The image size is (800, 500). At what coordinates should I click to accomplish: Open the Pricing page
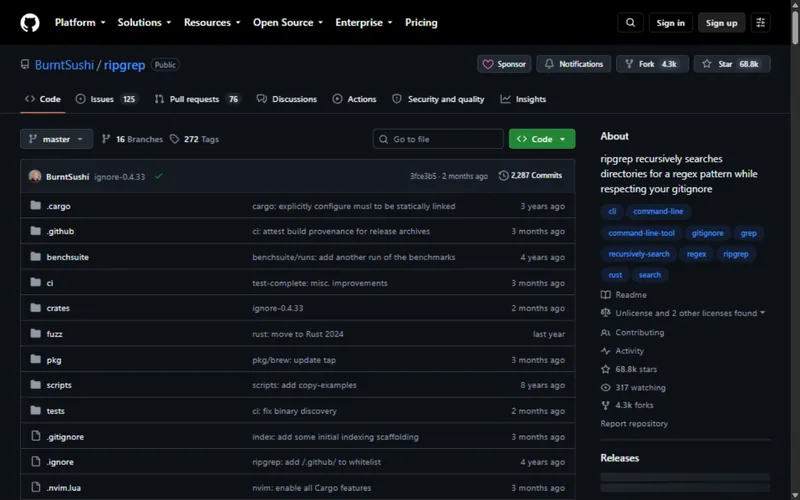[x=421, y=23]
